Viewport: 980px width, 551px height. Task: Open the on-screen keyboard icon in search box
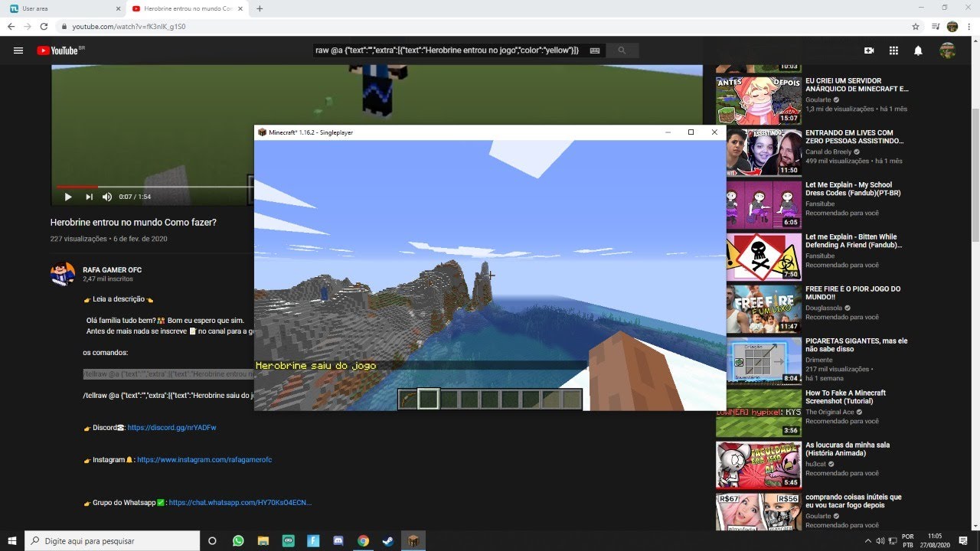click(x=594, y=51)
